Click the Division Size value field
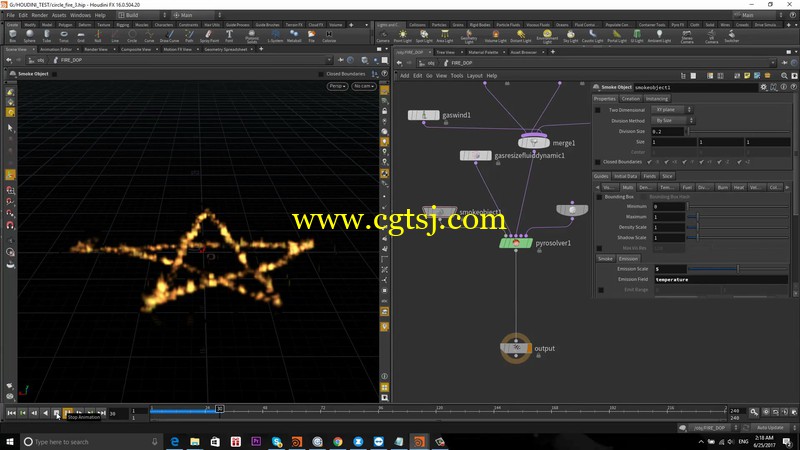Screen dimensions: 800x450 [x=667, y=131]
